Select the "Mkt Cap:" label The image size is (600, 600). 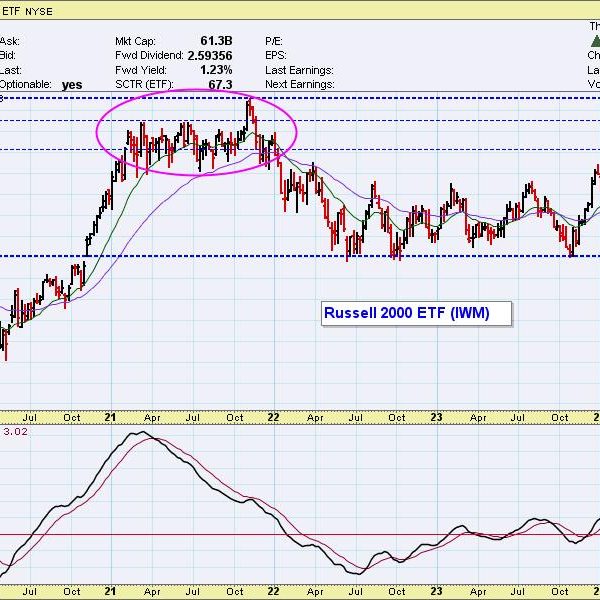pos(135,41)
